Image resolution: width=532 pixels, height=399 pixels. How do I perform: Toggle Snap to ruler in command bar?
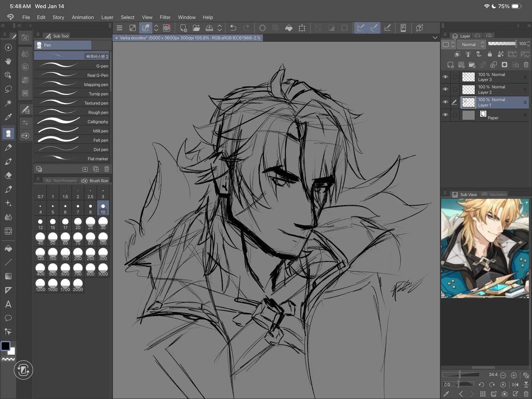(x=361, y=28)
